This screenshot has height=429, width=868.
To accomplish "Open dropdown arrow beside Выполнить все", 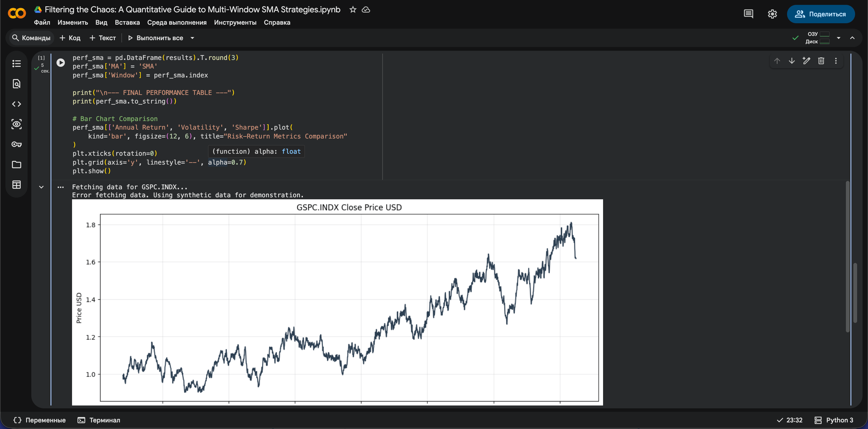I will (x=192, y=38).
